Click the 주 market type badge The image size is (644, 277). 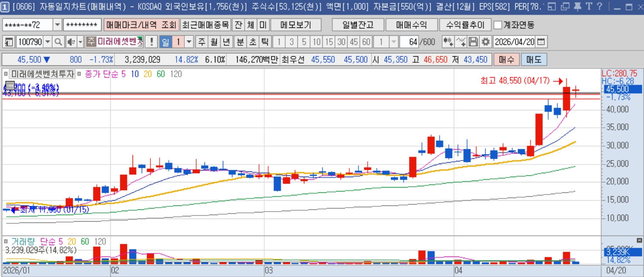click(90, 42)
